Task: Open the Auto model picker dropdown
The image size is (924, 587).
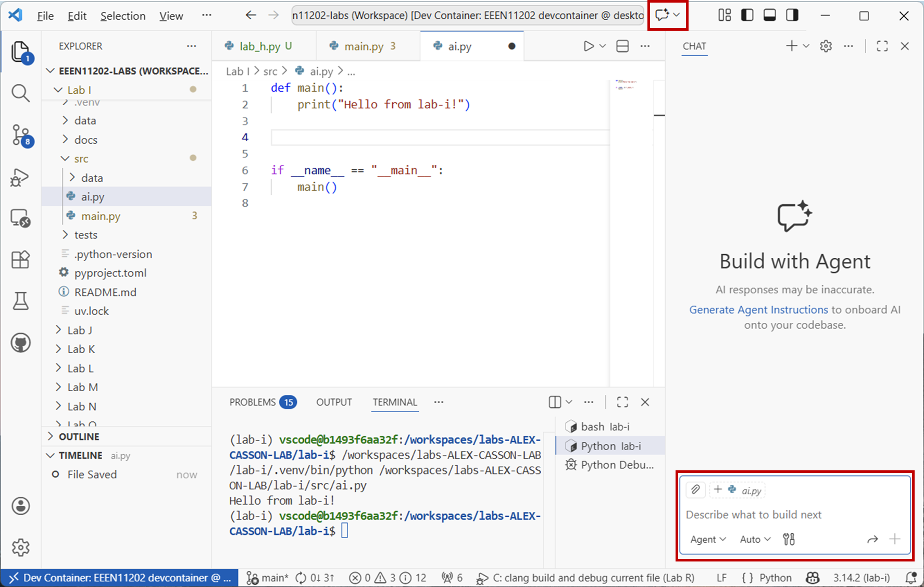Action: click(755, 539)
